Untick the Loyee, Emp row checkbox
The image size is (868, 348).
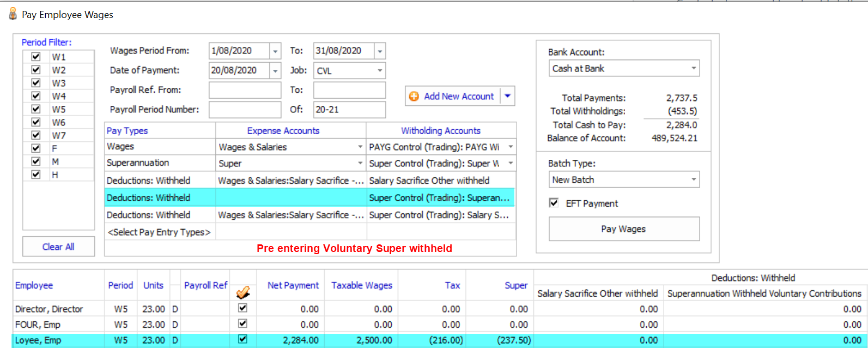pyautogui.click(x=243, y=339)
